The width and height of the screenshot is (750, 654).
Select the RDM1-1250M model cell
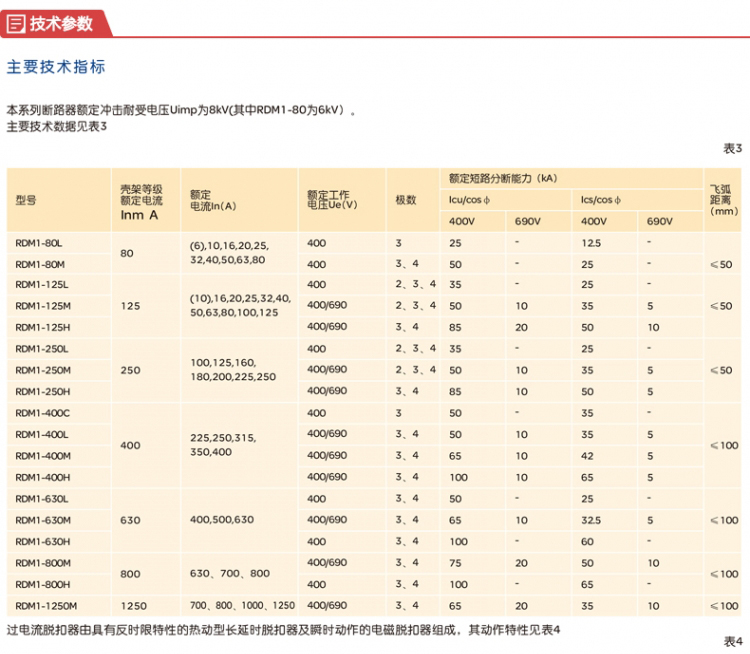(46, 606)
